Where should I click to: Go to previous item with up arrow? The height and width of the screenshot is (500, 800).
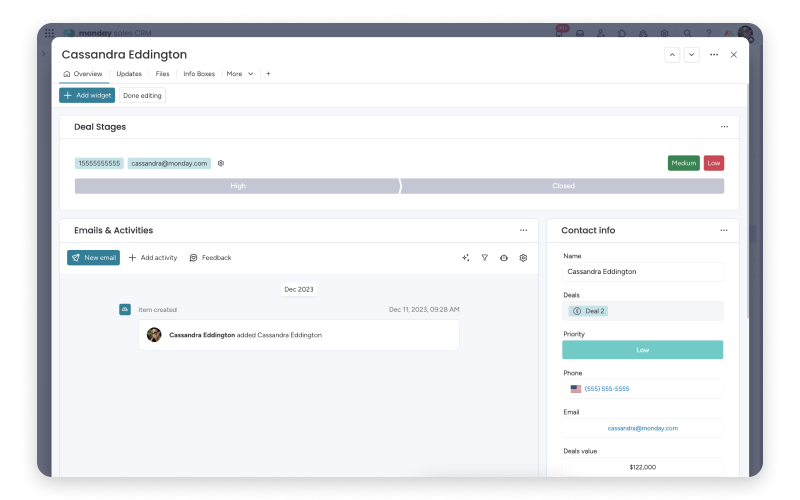pos(672,55)
